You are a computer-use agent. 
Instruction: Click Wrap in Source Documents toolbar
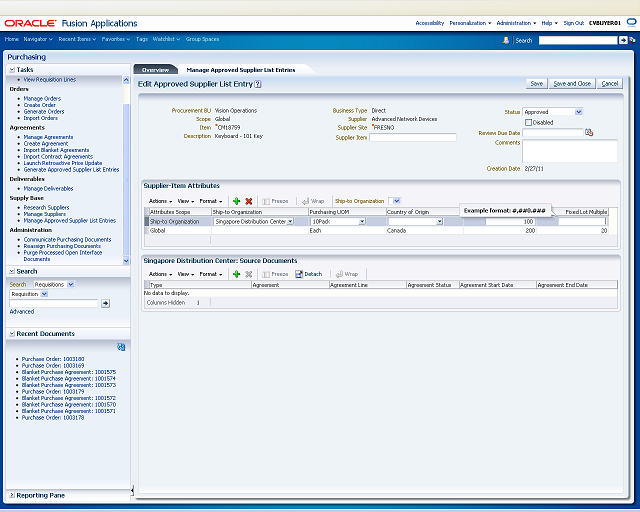(347, 274)
